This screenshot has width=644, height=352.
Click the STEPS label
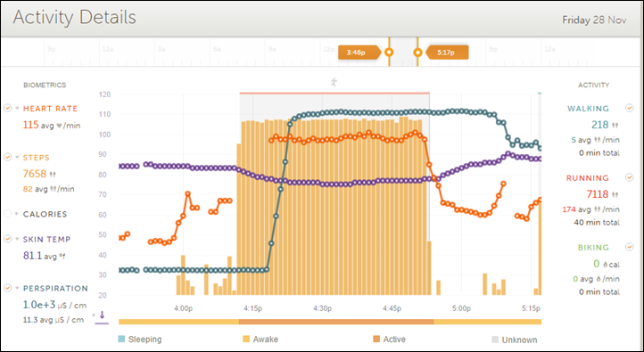click(x=37, y=158)
